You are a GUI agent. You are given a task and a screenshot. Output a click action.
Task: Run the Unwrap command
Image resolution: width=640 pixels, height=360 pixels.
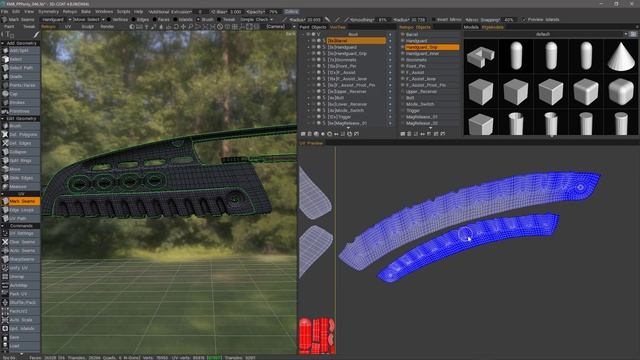(20, 277)
